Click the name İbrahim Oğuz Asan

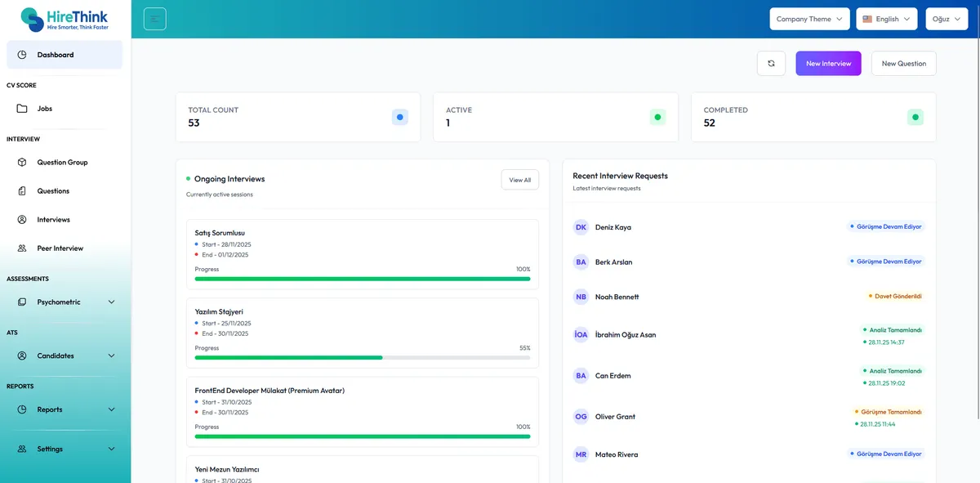[x=626, y=335]
